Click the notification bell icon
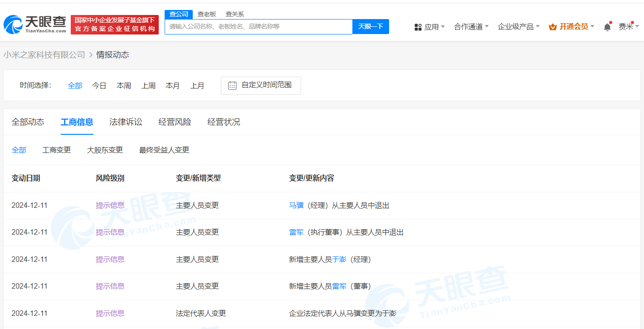Image resolution: width=644 pixels, height=329 pixels. [607, 26]
